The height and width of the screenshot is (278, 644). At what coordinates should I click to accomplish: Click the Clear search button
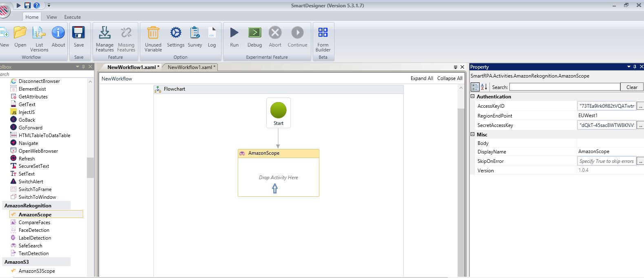(x=631, y=87)
